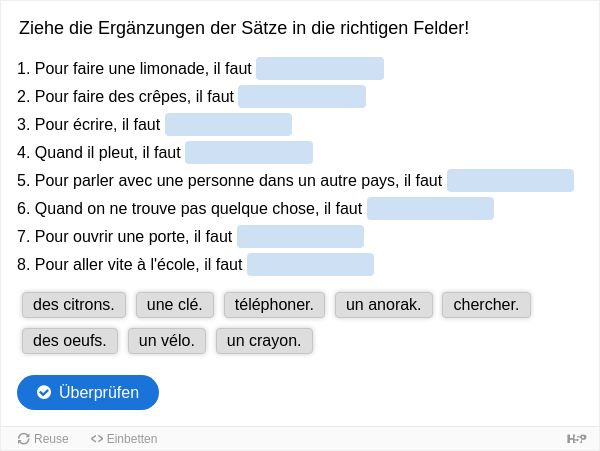Click the blank field after 'Quand il pleut'
This screenshot has height=451, width=600.
coord(249,152)
